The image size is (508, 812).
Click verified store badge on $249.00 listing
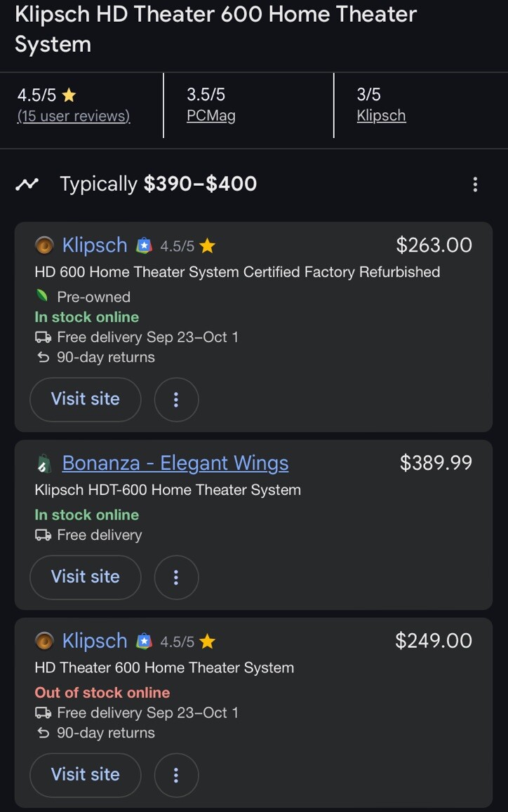[144, 641]
